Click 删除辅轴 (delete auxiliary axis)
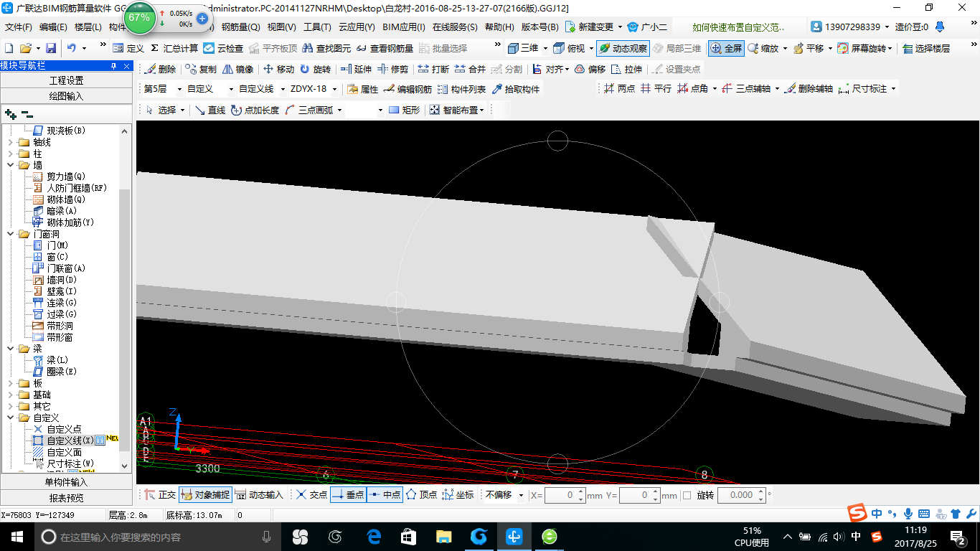Screen dimensions: 980x551 (x=809, y=89)
